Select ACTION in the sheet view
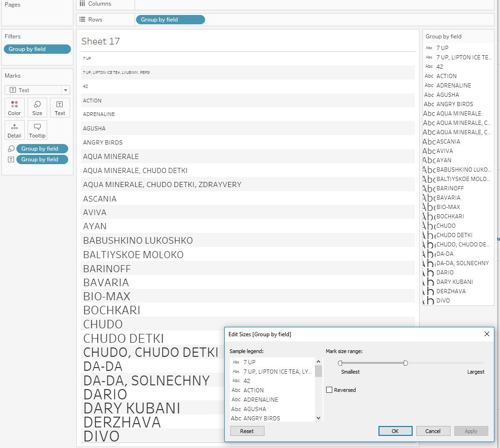The image size is (500, 448). point(92,101)
